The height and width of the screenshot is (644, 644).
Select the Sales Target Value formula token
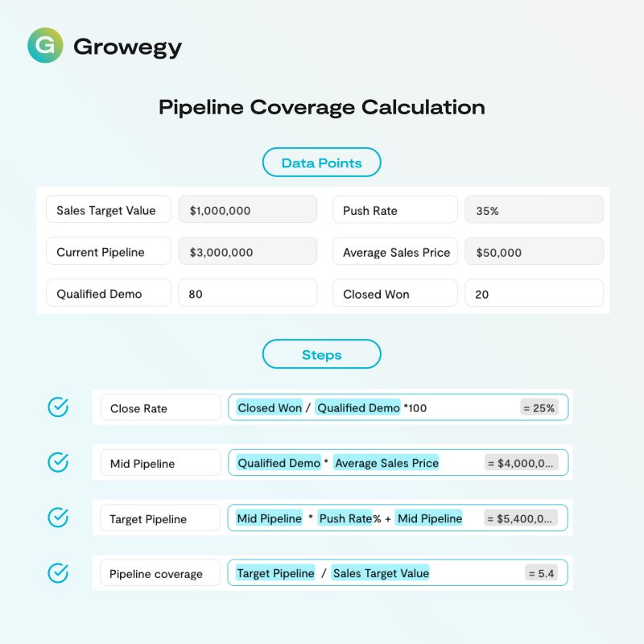381,573
